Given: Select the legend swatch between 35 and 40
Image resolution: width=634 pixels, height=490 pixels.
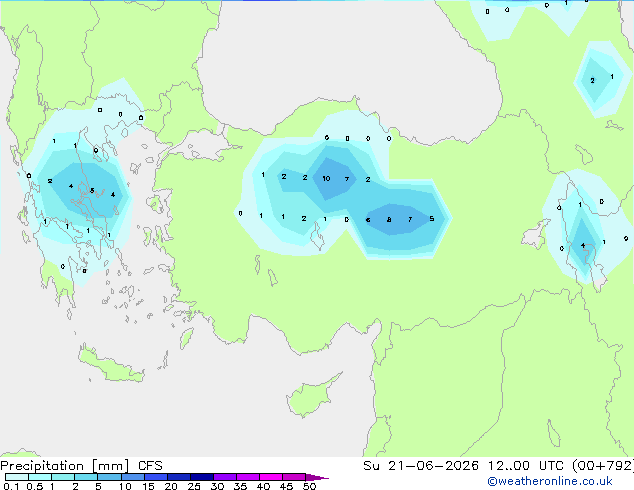Looking at the screenshot, I should point(247,477).
